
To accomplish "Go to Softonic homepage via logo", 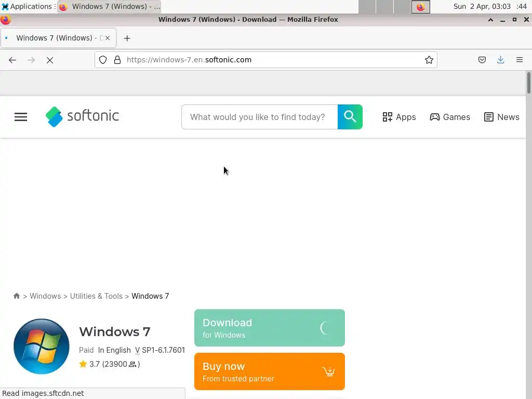I will click(x=82, y=116).
